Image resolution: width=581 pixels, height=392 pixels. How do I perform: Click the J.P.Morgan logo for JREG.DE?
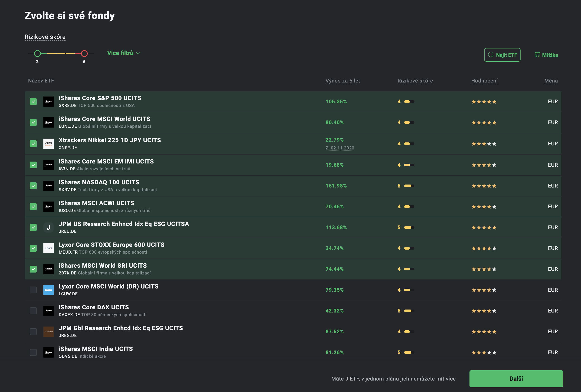[48, 332]
